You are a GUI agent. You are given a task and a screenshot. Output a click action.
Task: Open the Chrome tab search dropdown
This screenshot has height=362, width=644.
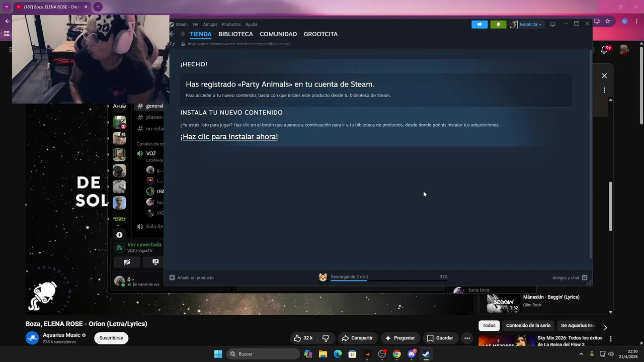coord(6,7)
